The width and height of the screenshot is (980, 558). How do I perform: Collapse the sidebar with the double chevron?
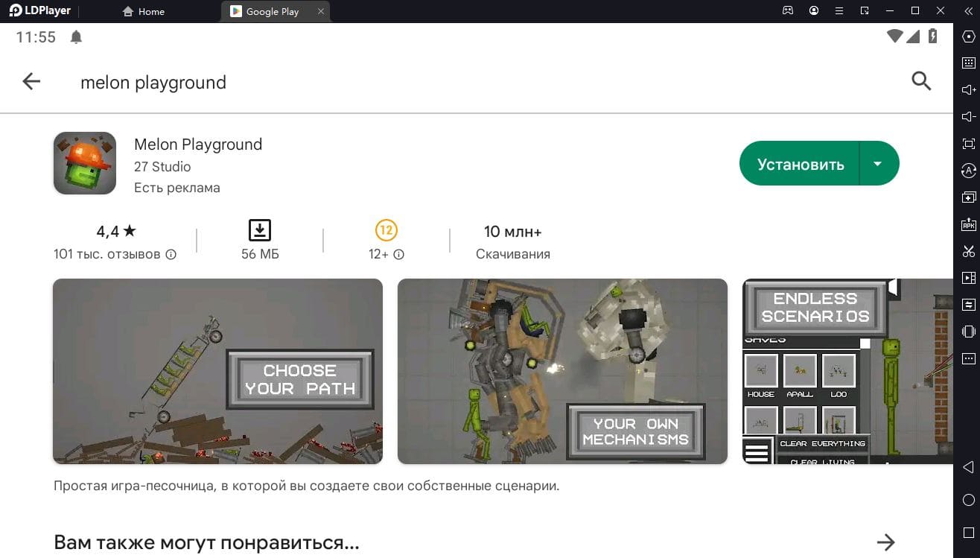point(967,10)
